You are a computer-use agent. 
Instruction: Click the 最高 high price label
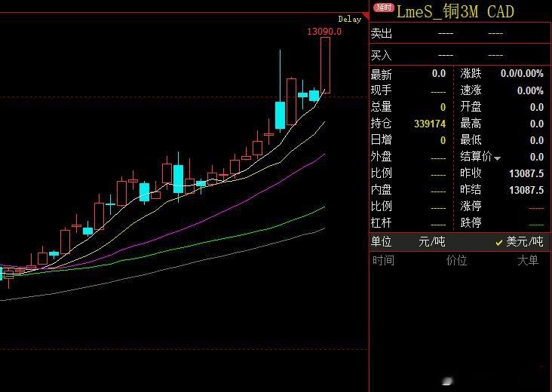(471, 123)
